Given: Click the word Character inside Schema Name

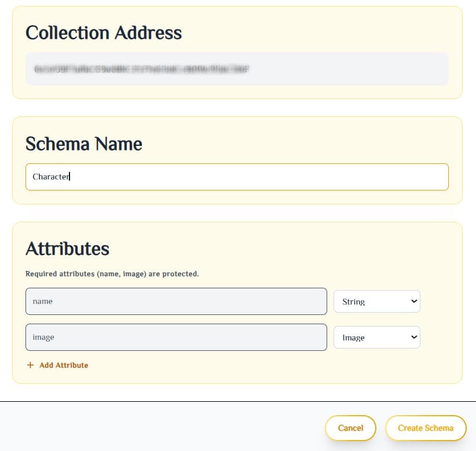Looking at the screenshot, I should pyautogui.click(x=50, y=177).
